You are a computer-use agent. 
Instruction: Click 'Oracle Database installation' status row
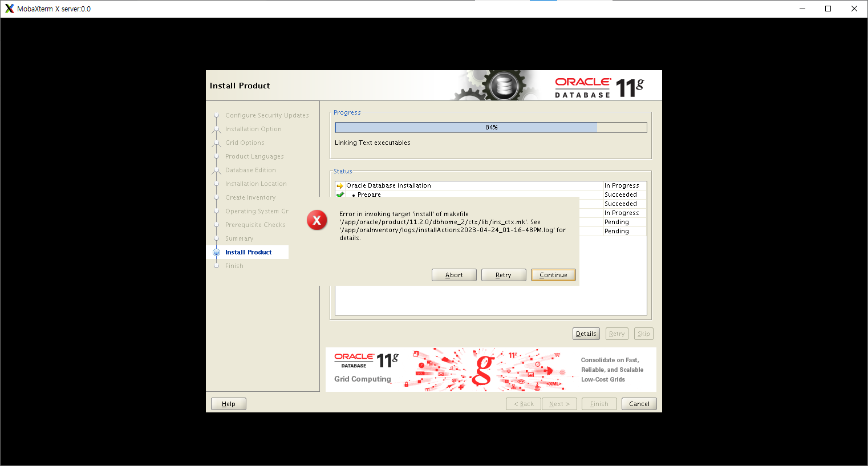(x=491, y=185)
